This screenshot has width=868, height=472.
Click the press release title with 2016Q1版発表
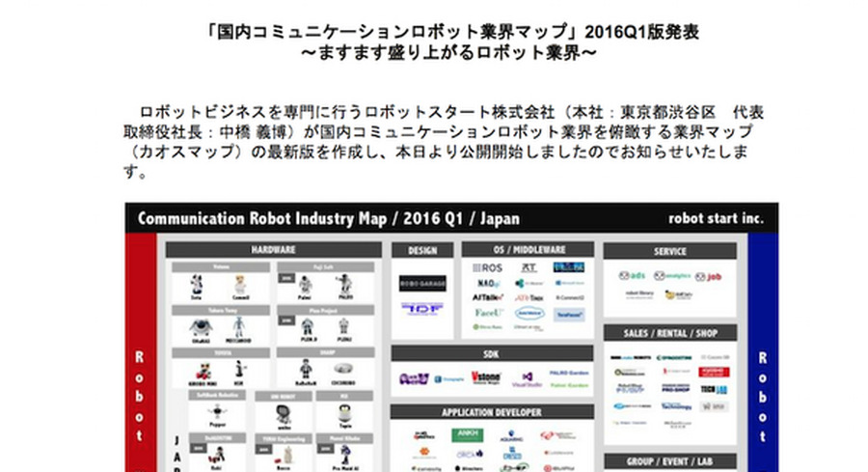pyautogui.click(x=453, y=31)
